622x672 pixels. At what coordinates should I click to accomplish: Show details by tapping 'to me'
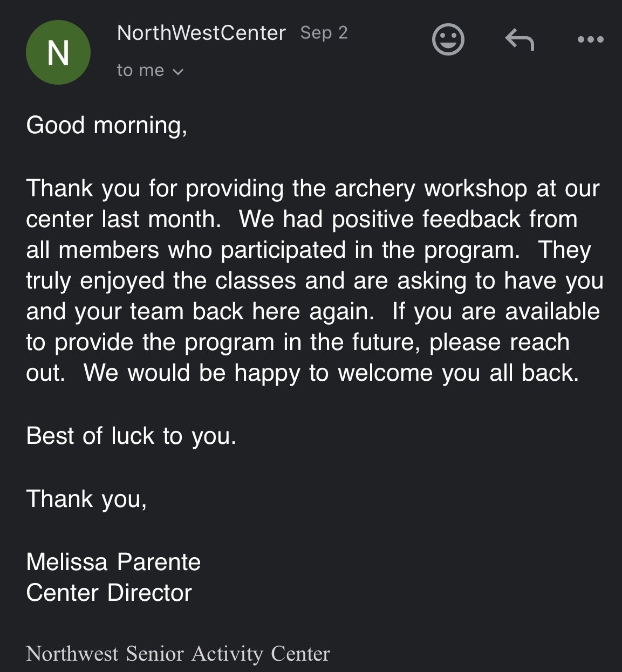[x=140, y=71]
